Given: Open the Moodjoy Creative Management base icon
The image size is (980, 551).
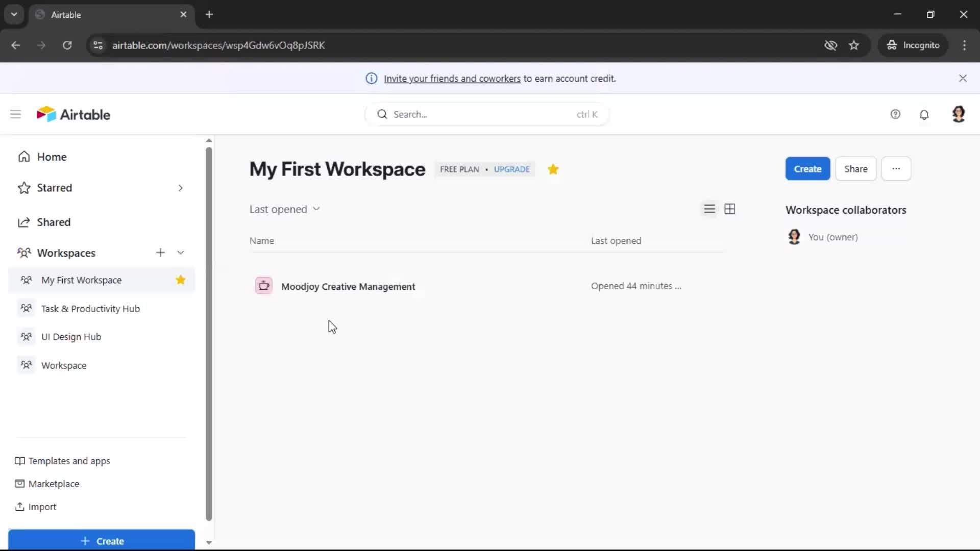Looking at the screenshot, I should (264, 286).
